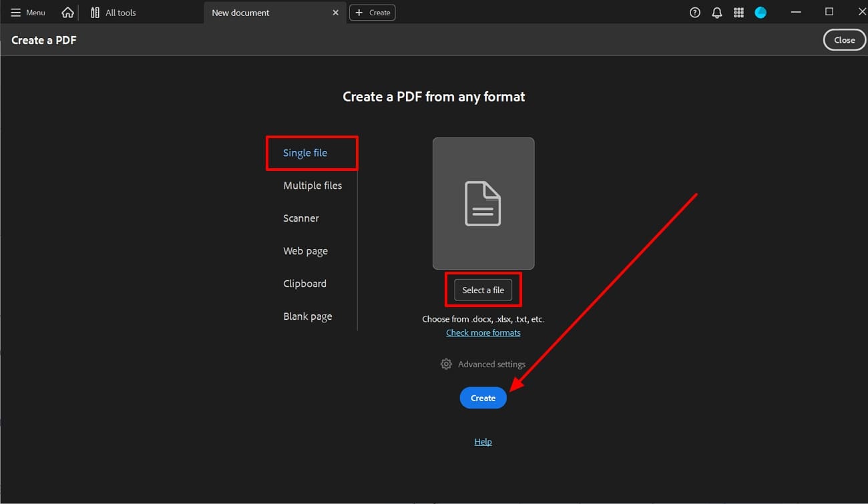This screenshot has width=868, height=504.
Task: Open the apps grid icon
Action: [738, 13]
